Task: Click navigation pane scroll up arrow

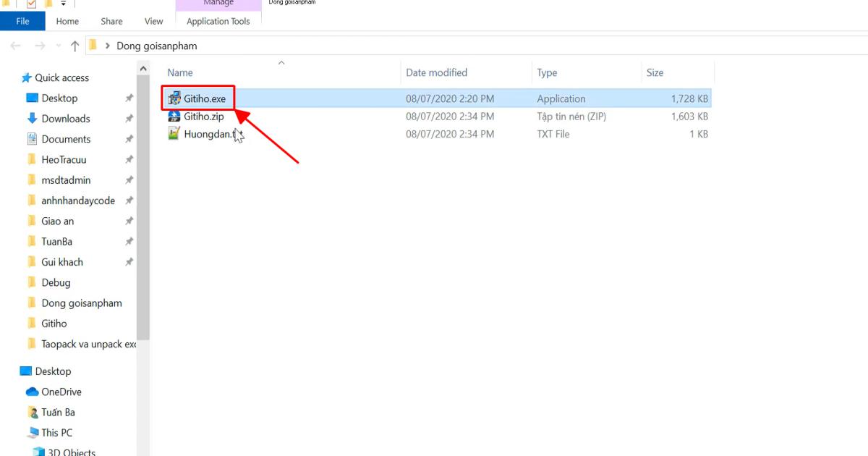Action: tap(143, 69)
